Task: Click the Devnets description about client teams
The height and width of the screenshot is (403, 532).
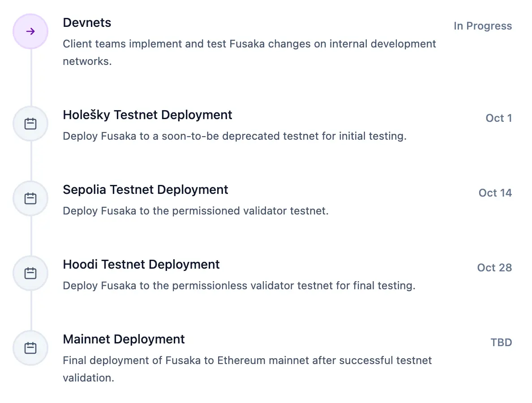Action: [x=249, y=52]
